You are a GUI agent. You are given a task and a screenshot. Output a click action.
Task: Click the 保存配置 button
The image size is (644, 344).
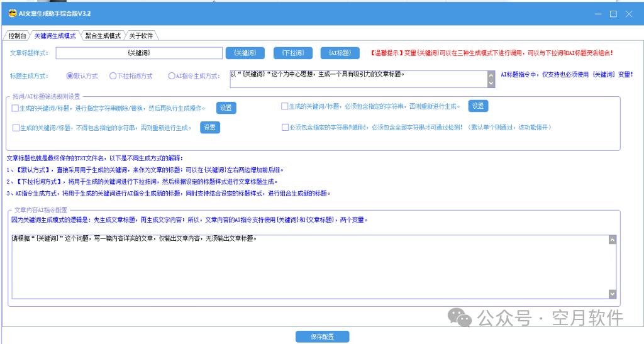323,336
